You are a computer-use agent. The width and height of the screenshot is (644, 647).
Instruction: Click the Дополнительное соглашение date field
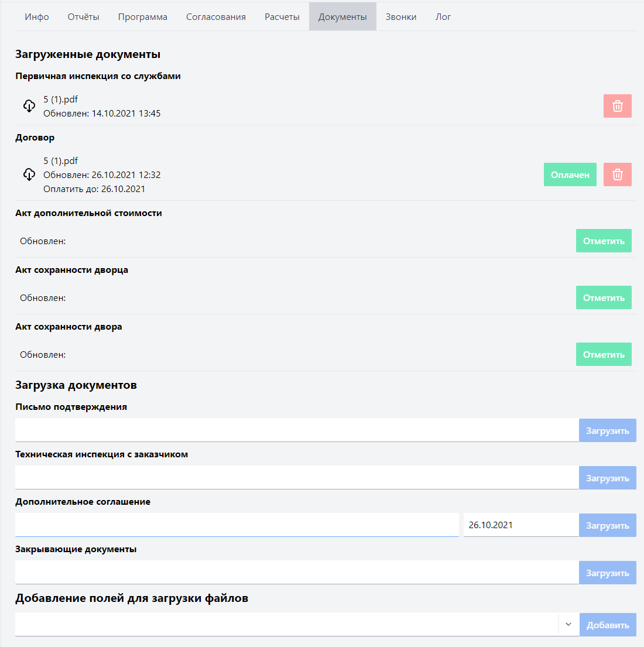[x=520, y=525]
